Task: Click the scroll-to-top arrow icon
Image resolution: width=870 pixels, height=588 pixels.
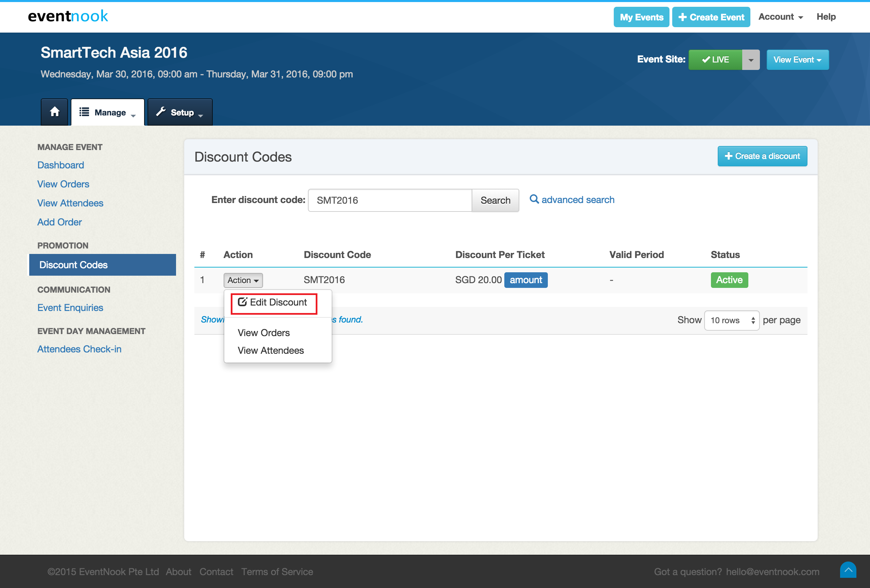Action: pyautogui.click(x=848, y=570)
